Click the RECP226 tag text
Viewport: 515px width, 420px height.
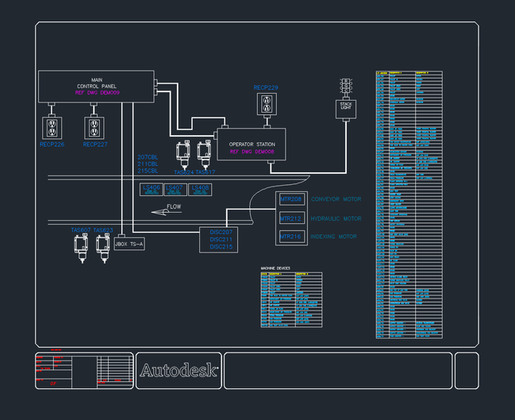tap(52, 144)
